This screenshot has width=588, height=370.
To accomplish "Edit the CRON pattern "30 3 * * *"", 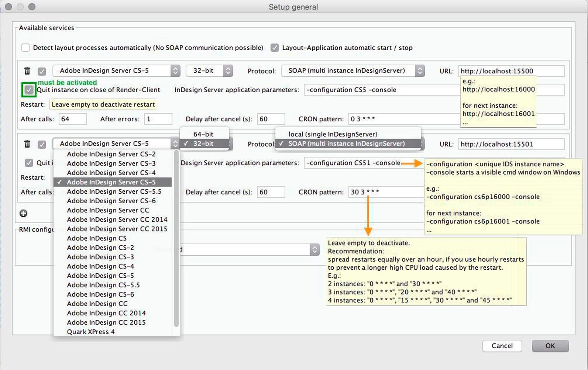I will [x=385, y=192].
